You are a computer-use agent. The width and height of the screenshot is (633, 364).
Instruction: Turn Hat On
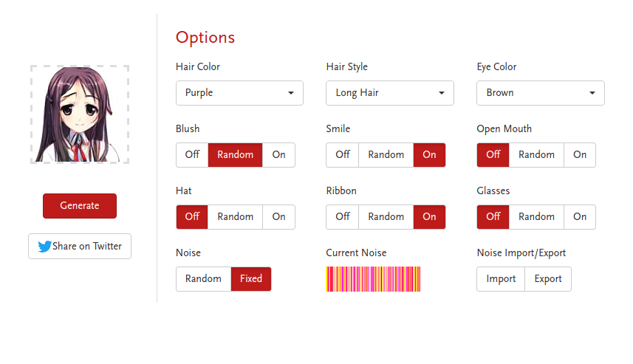coord(278,217)
